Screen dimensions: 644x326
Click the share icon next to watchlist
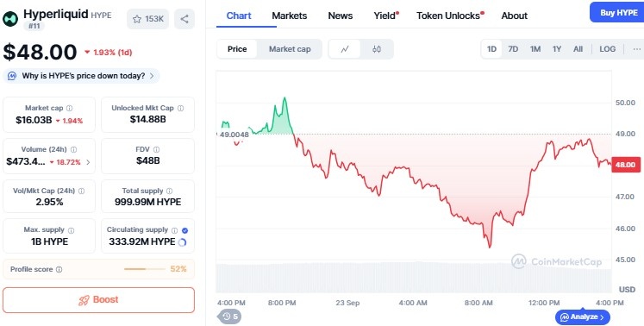[184, 19]
